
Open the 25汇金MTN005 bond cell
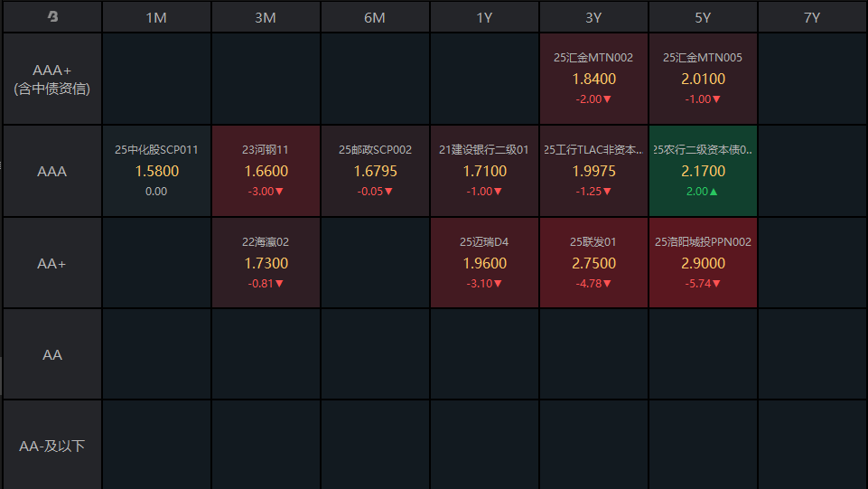(x=703, y=79)
